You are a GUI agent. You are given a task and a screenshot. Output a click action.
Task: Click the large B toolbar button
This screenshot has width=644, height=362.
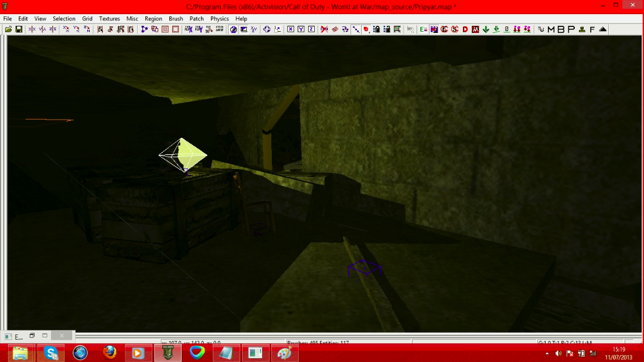click(561, 29)
